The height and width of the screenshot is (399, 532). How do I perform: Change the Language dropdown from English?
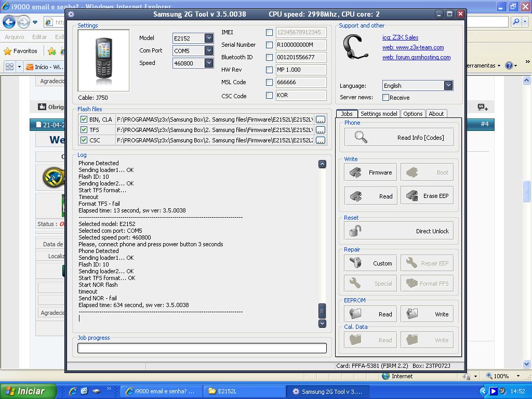(x=448, y=86)
